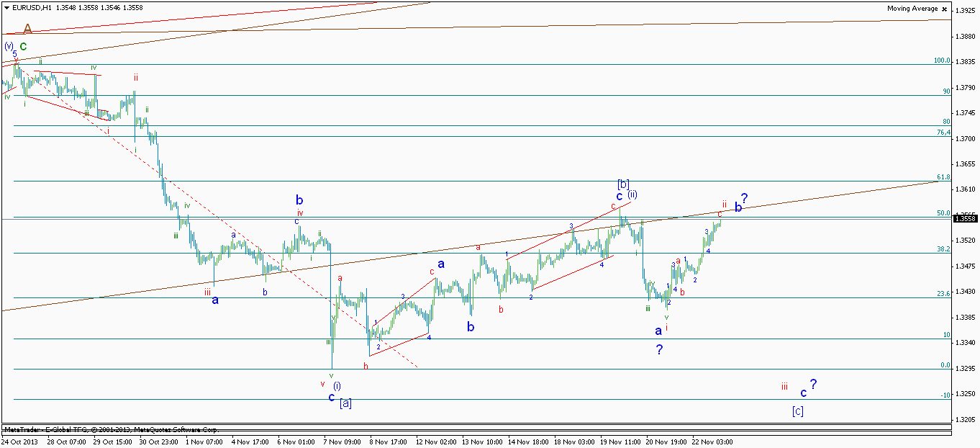Select the [a] bracket wave label
The height and width of the screenshot is (448, 980).
click(345, 403)
